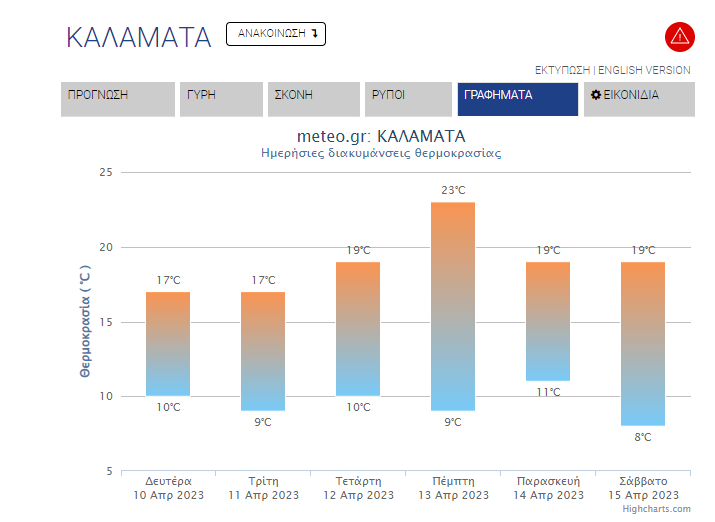Screen dimensions: 715x522
Task: Click the chart title meteo.gr: ΚΑΛΑΜΑΤΑ
Action: tap(381, 136)
